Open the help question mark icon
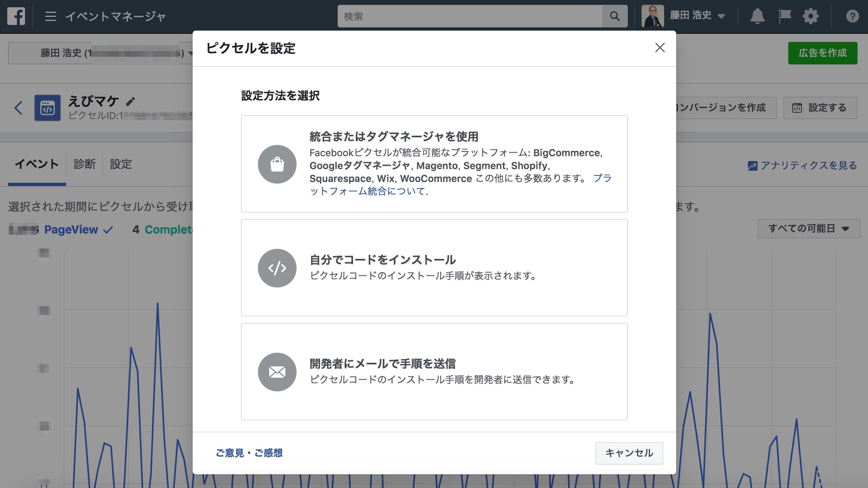868x488 pixels. pyautogui.click(x=852, y=16)
